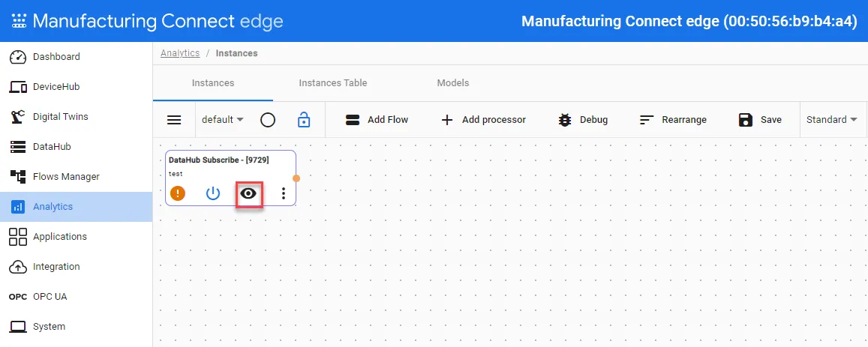The height and width of the screenshot is (347, 868).
Task: Toggle the power button on DataHub Subscribe
Action: point(213,193)
